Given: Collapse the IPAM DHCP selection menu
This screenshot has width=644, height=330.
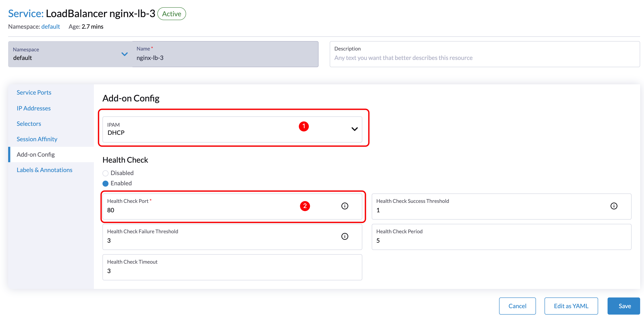Looking at the screenshot, I should [354, 129].
